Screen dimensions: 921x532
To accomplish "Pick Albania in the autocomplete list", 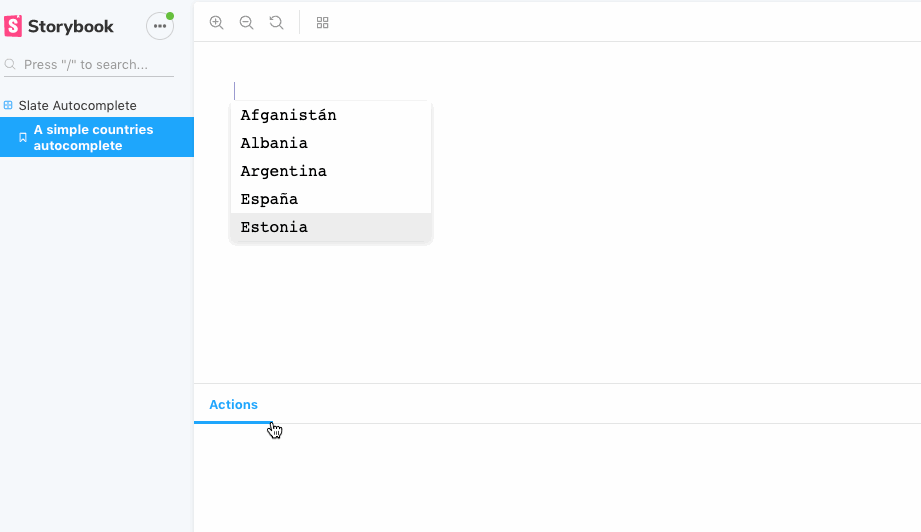I will pyautogui.click(x=274, y=143).
